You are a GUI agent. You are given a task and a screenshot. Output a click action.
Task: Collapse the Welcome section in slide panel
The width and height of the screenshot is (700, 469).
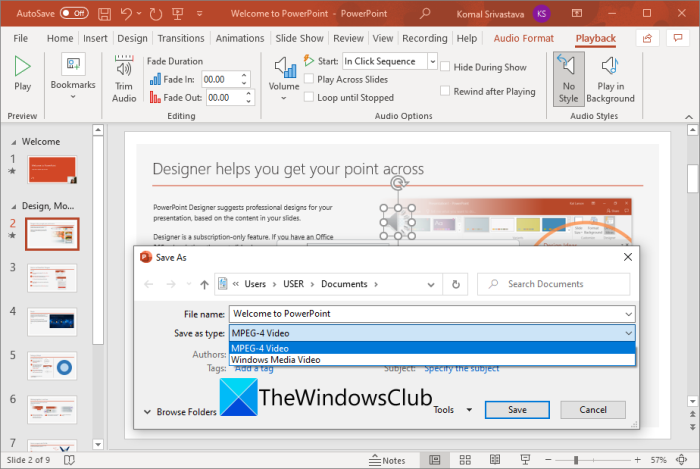click(x=14, y=142)
